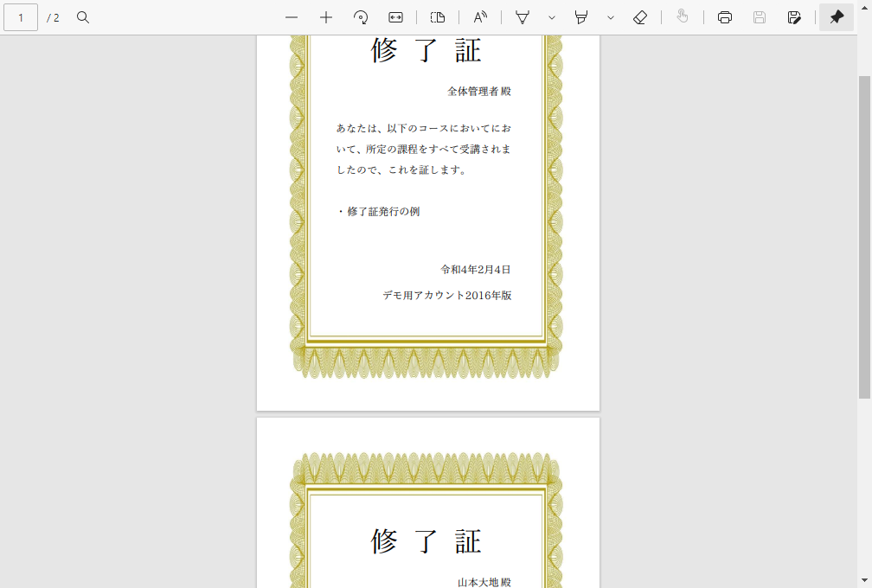Select the Erase tool
Image resolution: width=872 pixels, height=588 pixels.
[x=640, y=17]
